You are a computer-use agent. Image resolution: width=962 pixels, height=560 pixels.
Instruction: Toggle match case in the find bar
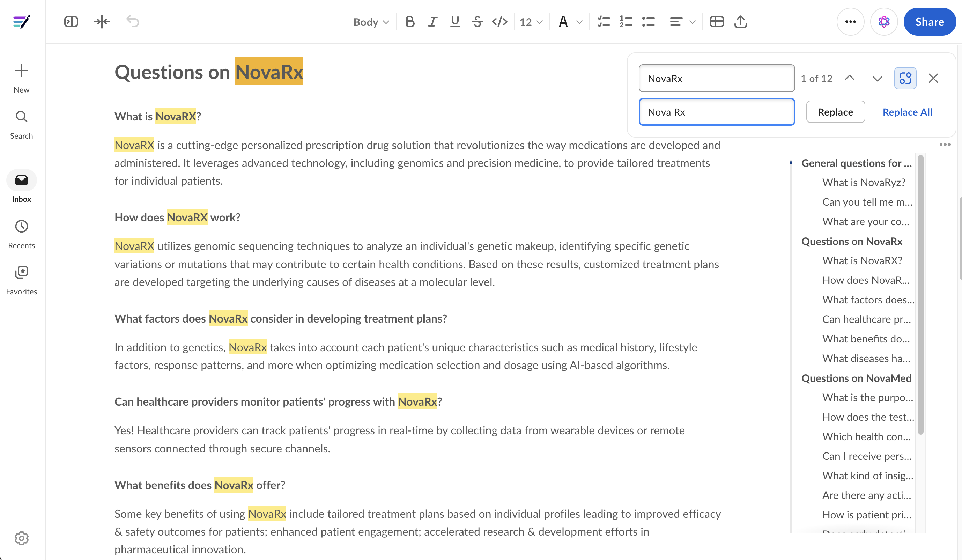click(905, 78)
